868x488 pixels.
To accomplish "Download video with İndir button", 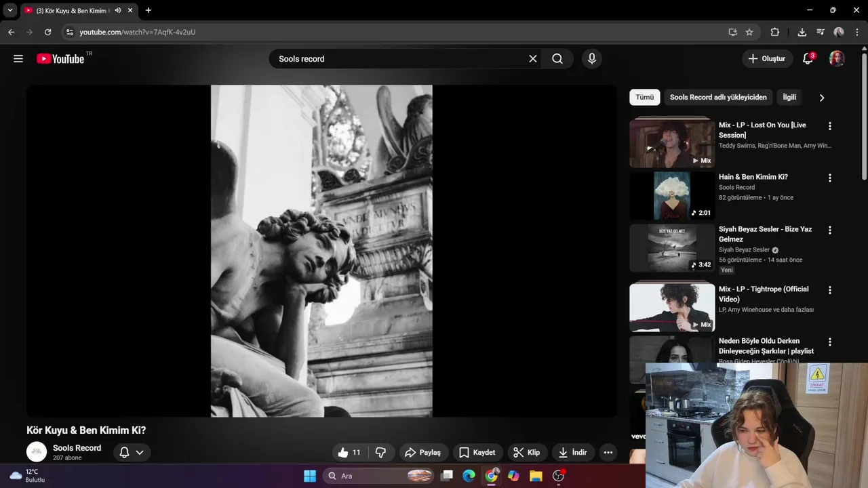I will click(573, 453).
